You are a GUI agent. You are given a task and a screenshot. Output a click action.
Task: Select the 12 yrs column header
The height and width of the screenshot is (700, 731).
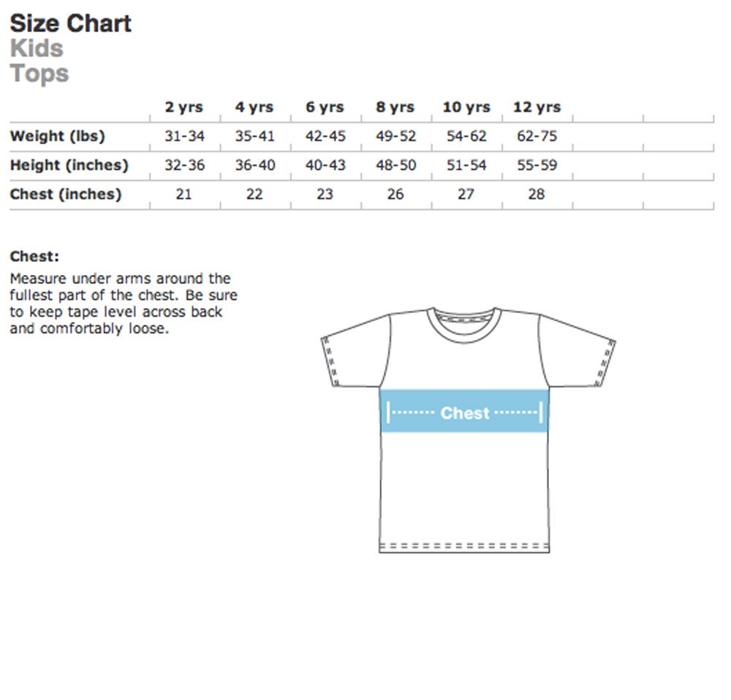(537, 108)
